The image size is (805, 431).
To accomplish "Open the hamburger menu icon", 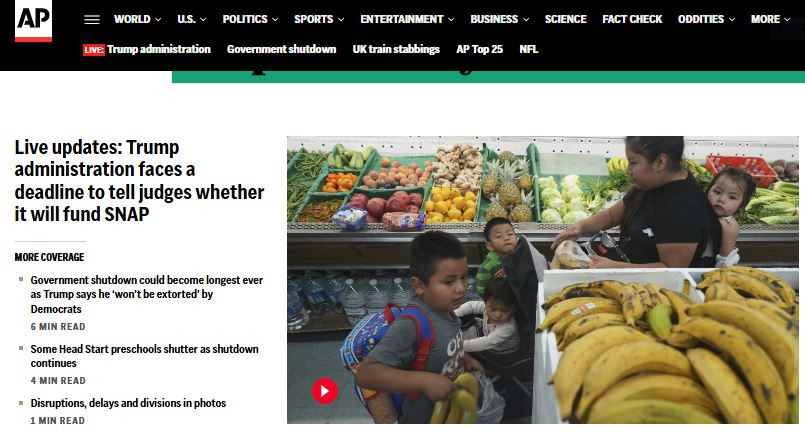I will coord(92,19).
